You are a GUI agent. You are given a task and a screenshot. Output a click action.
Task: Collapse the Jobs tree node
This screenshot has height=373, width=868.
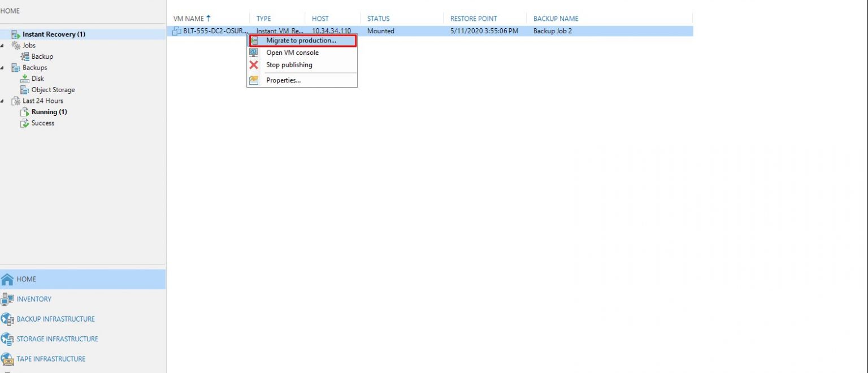point(3,45)
